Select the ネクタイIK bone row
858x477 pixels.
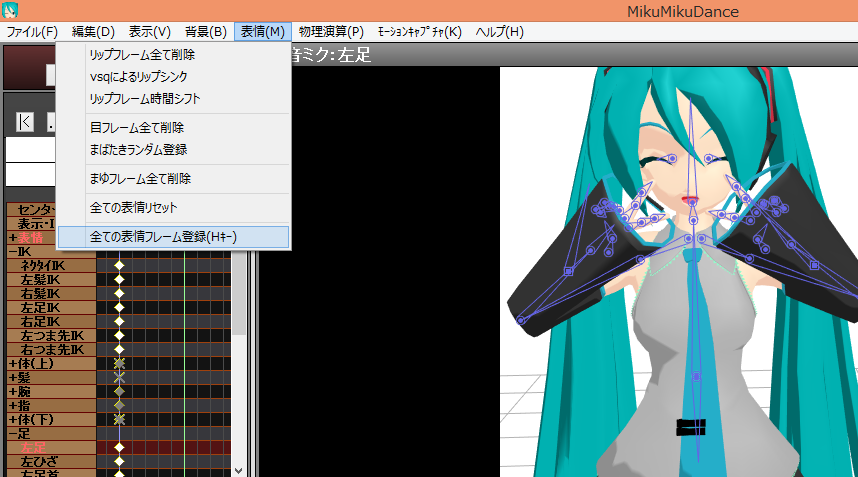[51, 266]
